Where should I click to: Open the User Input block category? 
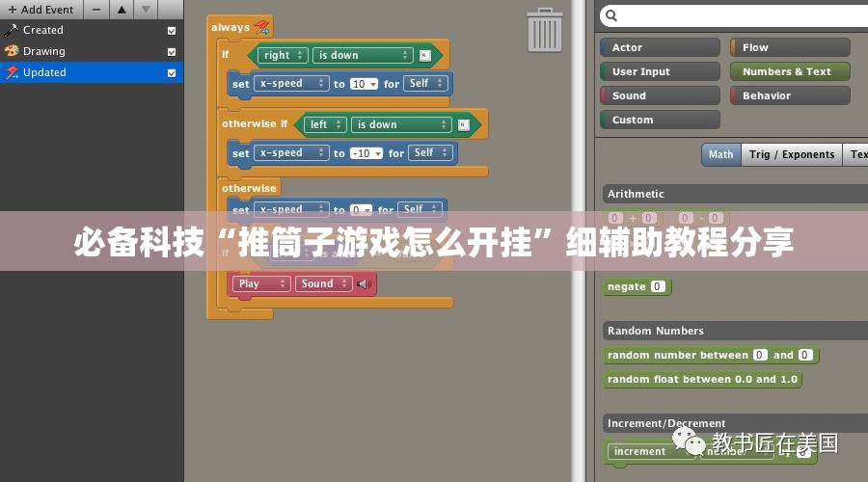click(x=660, y=71)
